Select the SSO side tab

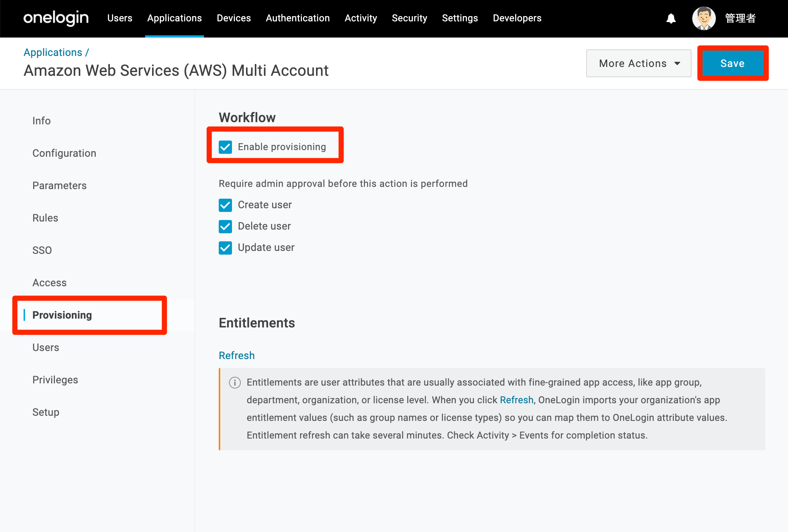click(x=42, y=250)
